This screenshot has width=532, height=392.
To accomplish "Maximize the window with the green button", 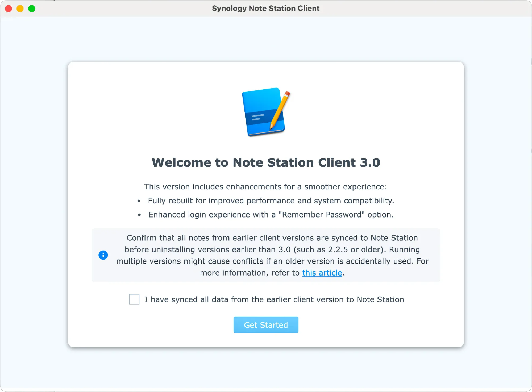I will click(x=32, y=9).
